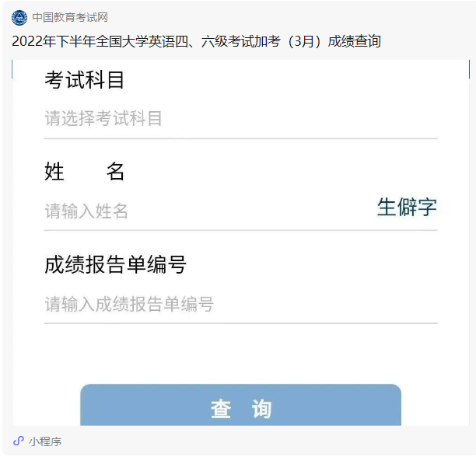
Task: Click the 小程序 link-shaped icon
Action: [x=19, y=441]
